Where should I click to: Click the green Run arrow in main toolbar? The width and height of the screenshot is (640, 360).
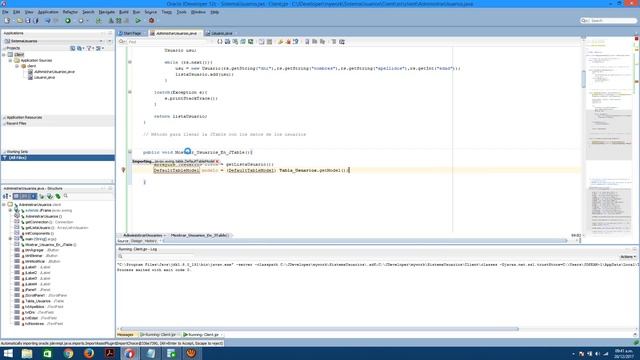tap(138, 20)
